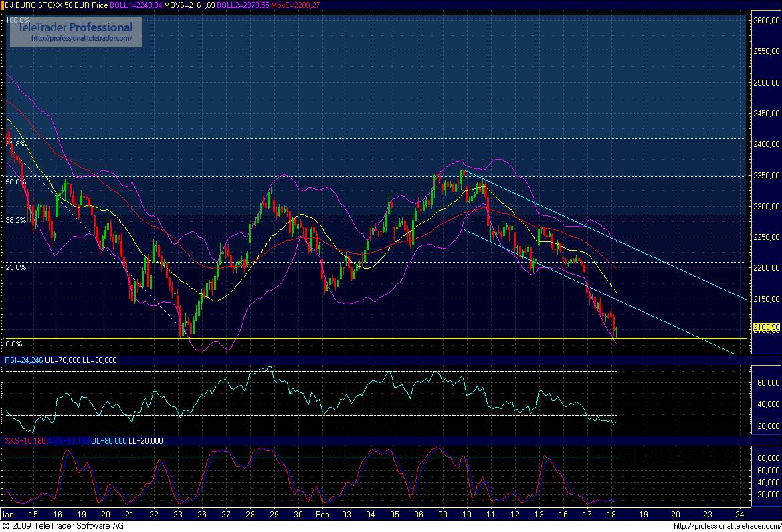Click the 38,2% Fibonacci level label
Screen dimensions: 782x532
pos(16,220)
